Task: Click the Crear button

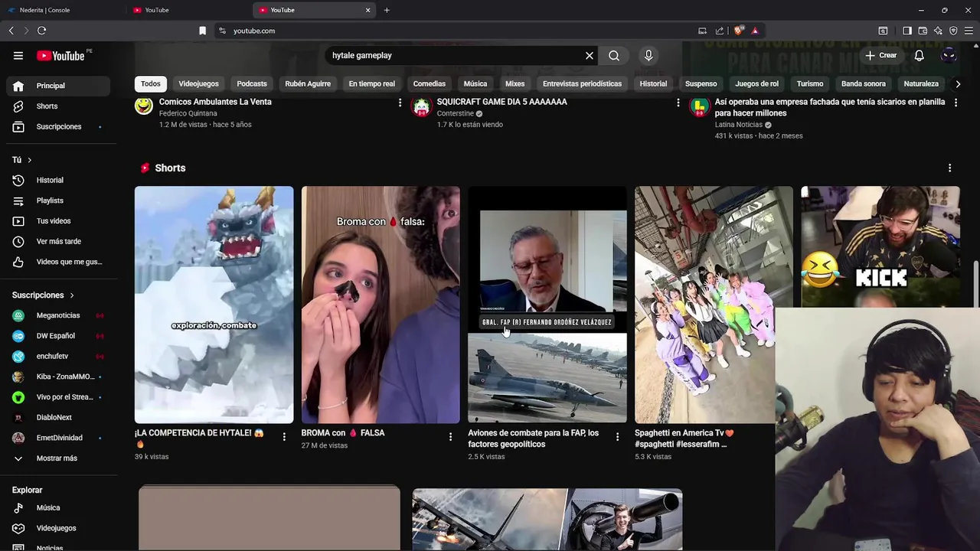Action: pos(881,55)
